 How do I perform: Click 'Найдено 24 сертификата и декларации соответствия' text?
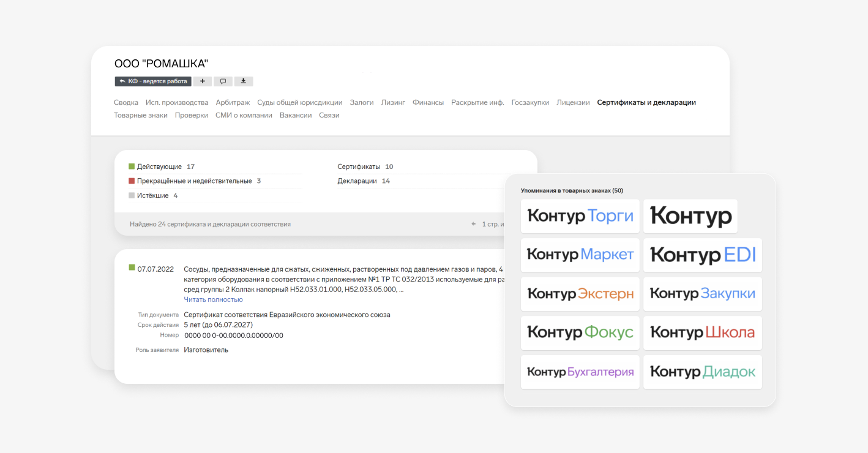pos(210,224)
